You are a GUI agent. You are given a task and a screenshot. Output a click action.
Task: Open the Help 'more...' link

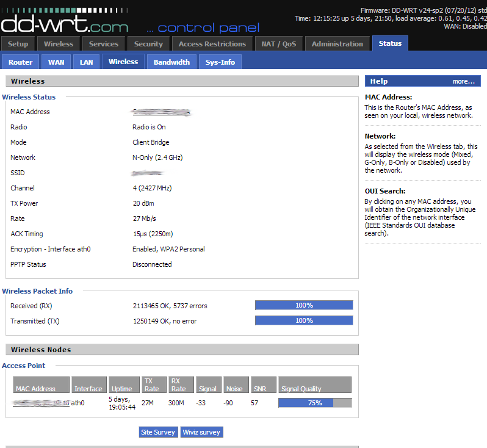(x=463, y=81)
